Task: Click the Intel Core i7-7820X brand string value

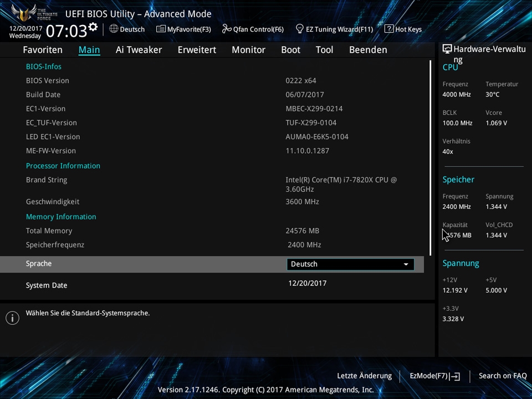Action: (341, 185)
